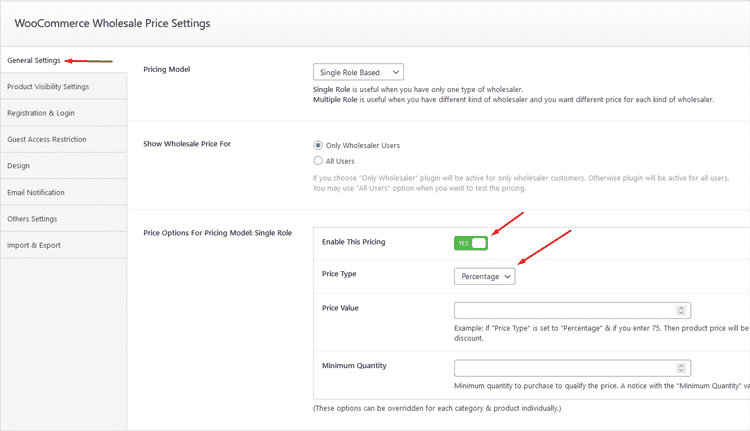
Task: Select Only Wholesaler Users radio option
Action: pyautogui.click(x=318, y=145)
